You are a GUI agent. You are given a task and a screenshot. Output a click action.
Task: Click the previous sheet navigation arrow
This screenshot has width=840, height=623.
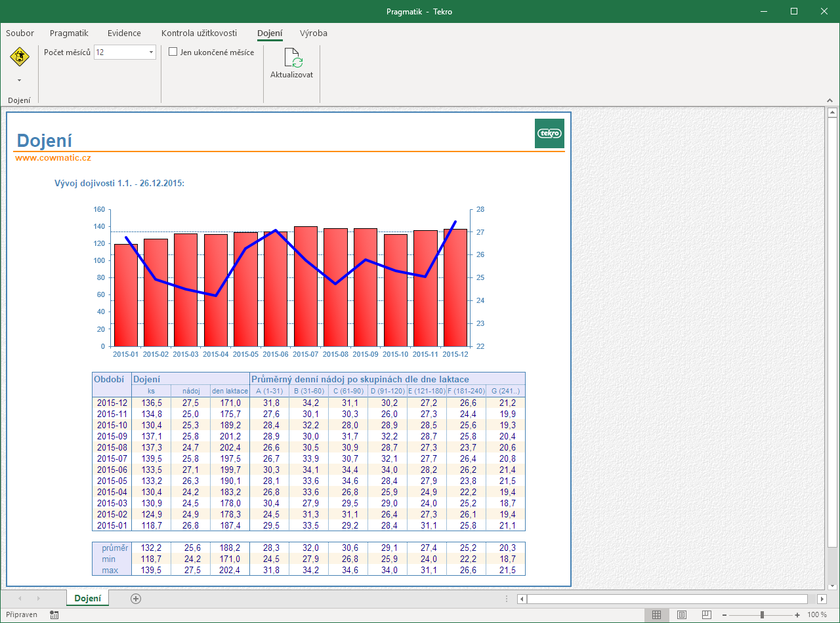[x=20, y=598]
